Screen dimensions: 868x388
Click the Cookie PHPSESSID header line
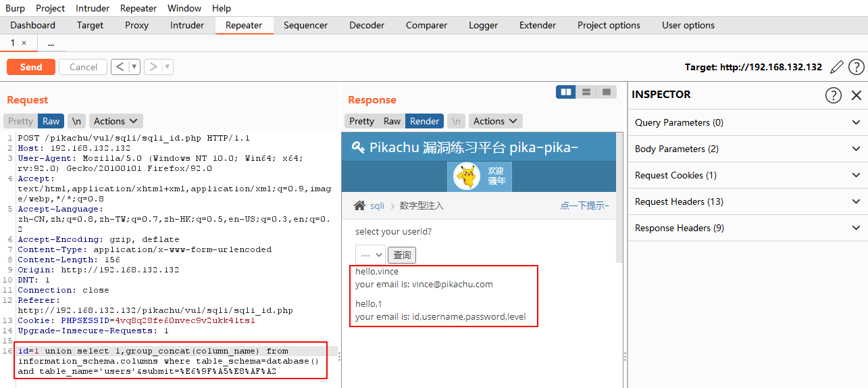(136, 320)
